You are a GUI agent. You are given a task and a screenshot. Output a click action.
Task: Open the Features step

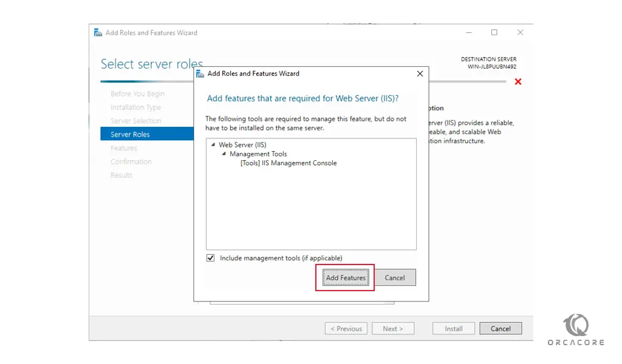point(124,148)
